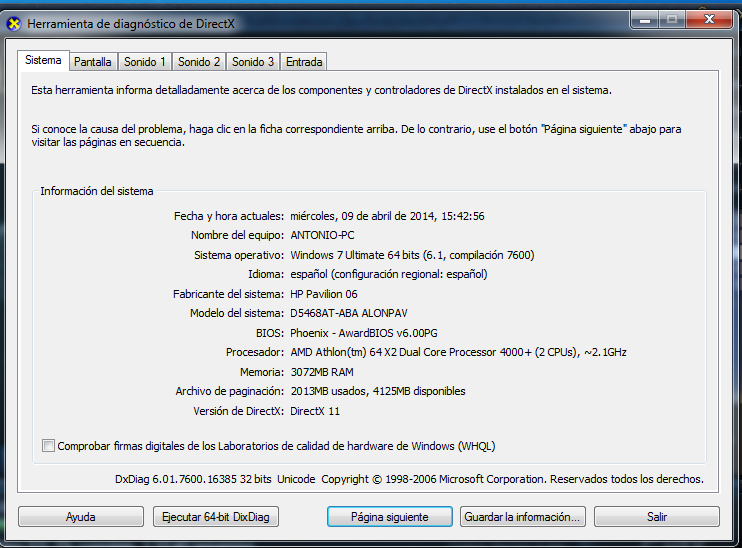Click the AMD Athlon processor value
Image resolution: width=742 pixels, height=548 pixels.
pos(458,353)
